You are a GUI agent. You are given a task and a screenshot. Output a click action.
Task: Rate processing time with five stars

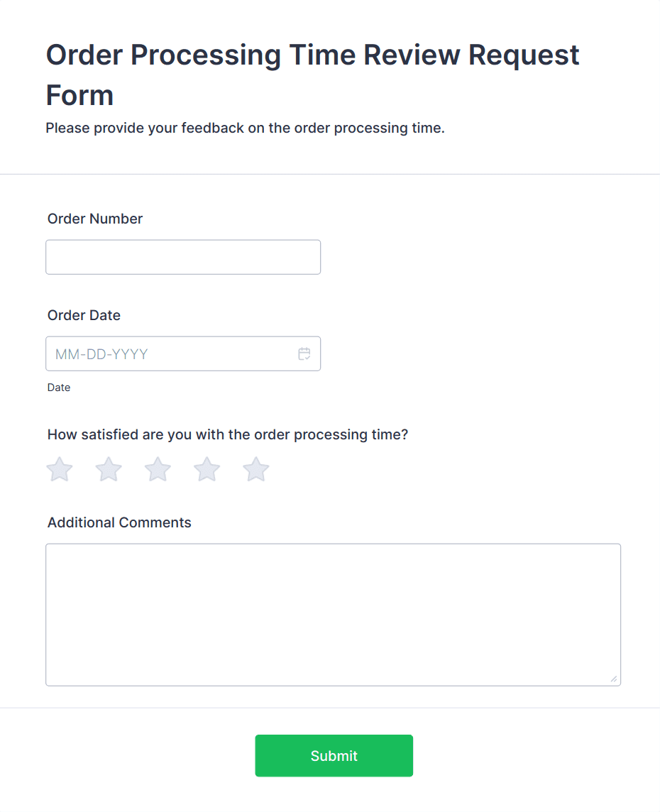(255, 469)
